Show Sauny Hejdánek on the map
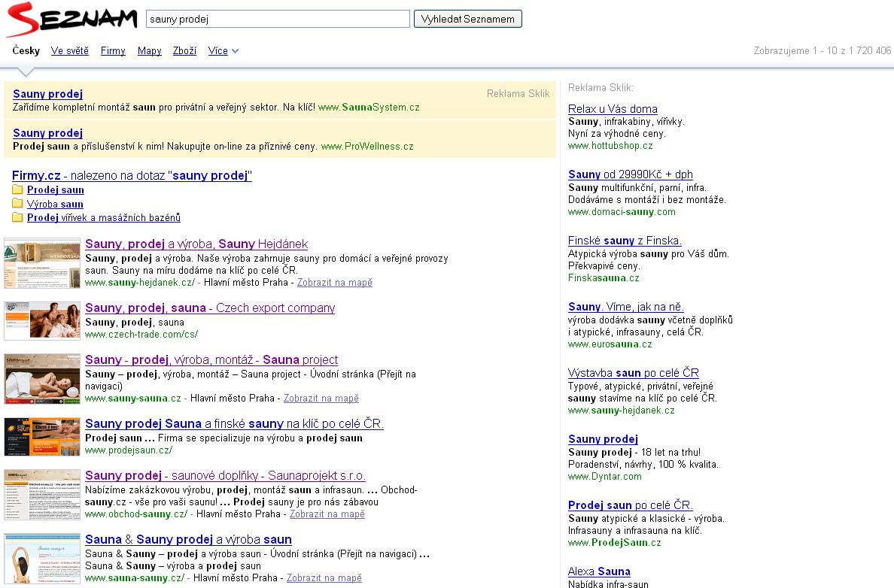 pos(335,283)
